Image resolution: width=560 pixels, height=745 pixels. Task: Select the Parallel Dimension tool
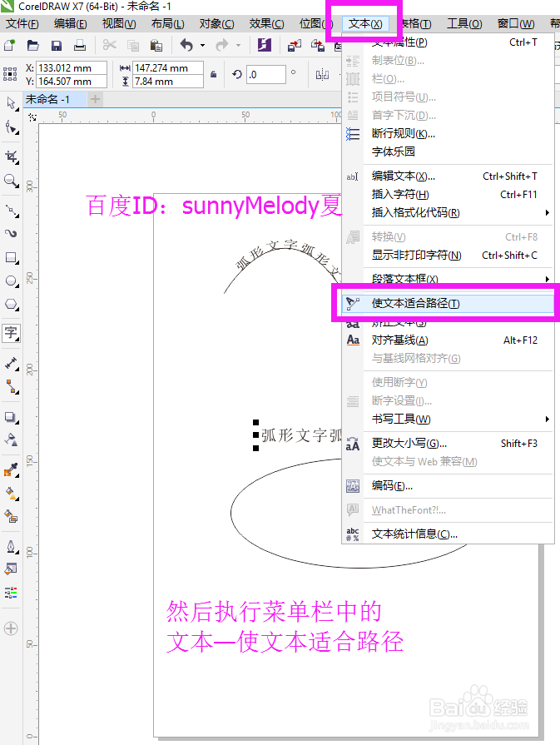11,364
